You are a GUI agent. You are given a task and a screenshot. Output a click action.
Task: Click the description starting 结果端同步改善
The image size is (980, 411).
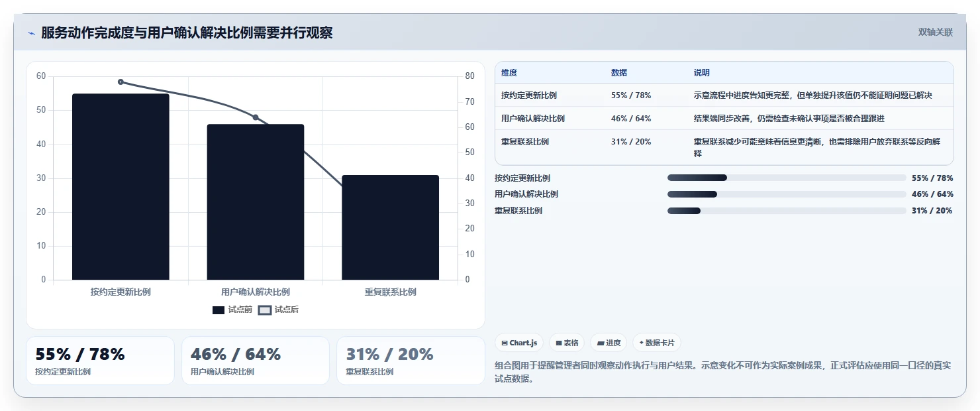(x=789, y=119)
